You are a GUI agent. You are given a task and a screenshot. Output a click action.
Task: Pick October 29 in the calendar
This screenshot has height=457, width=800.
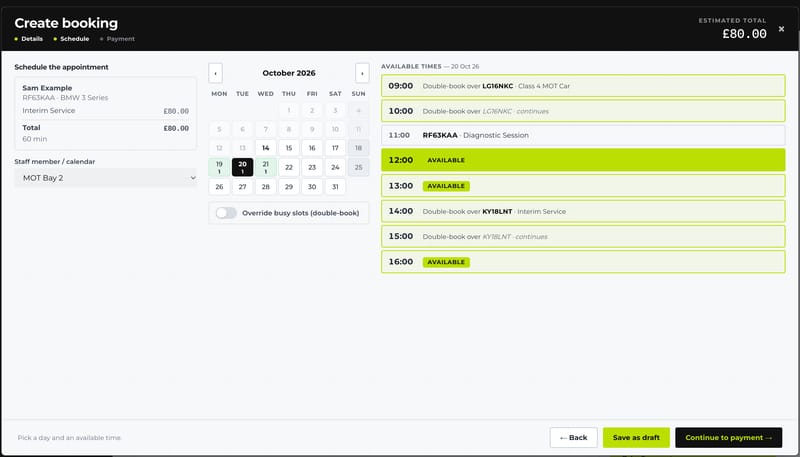(289, 187)
